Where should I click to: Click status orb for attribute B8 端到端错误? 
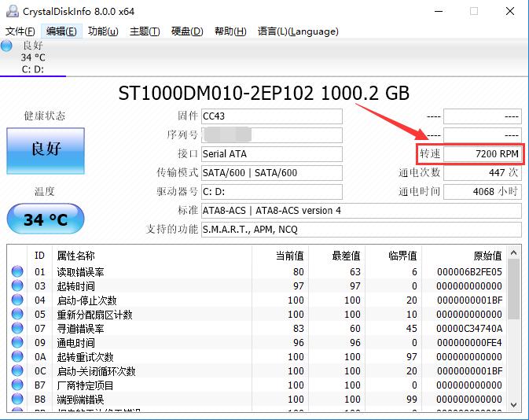17,399
